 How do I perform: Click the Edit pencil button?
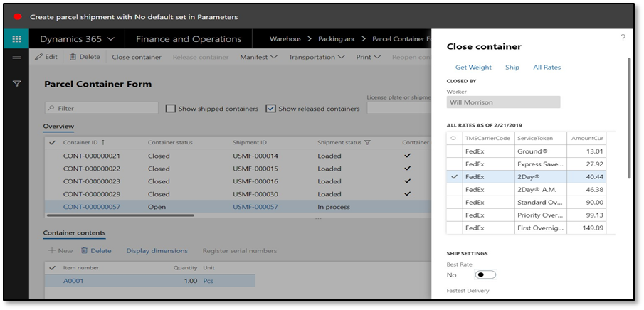click(x=46, y=57)
